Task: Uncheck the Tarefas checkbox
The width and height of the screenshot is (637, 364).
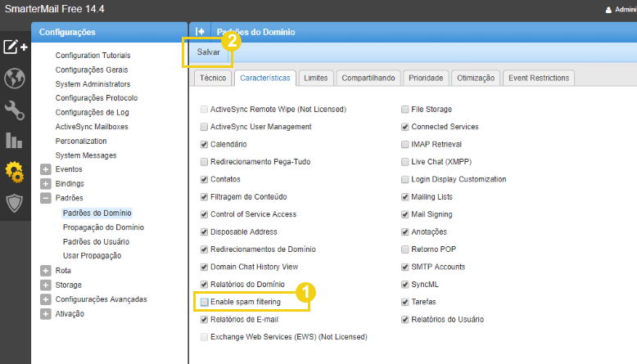Action: [405, 302]
